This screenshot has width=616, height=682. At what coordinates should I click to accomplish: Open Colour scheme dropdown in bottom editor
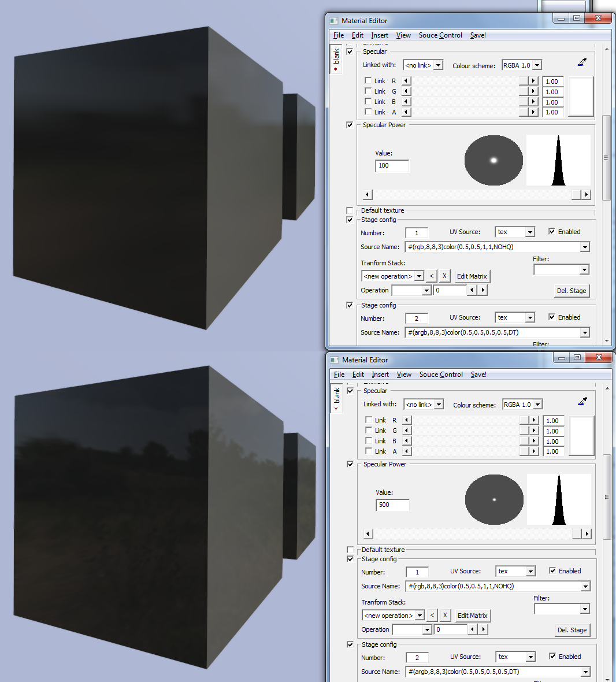click(x=537, y=405)
